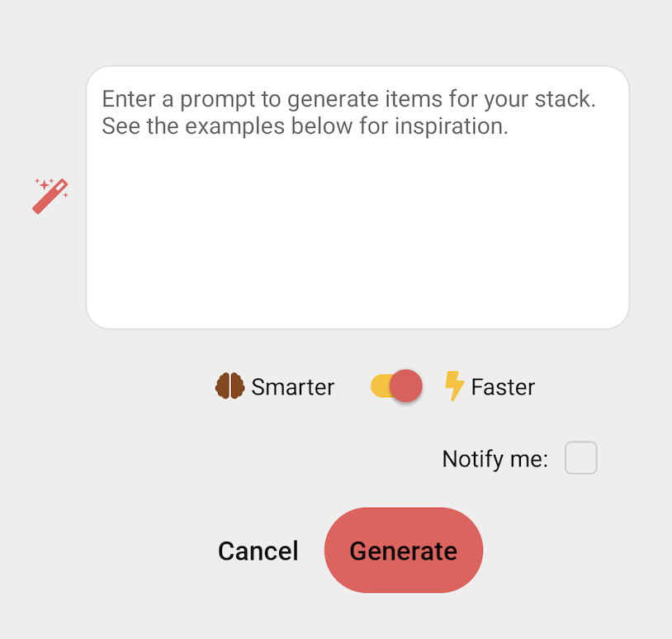The width and height of the screenshot is (672, 639).
Task: Click the red knob of the speed toggle
Action: tap(405, 386)
